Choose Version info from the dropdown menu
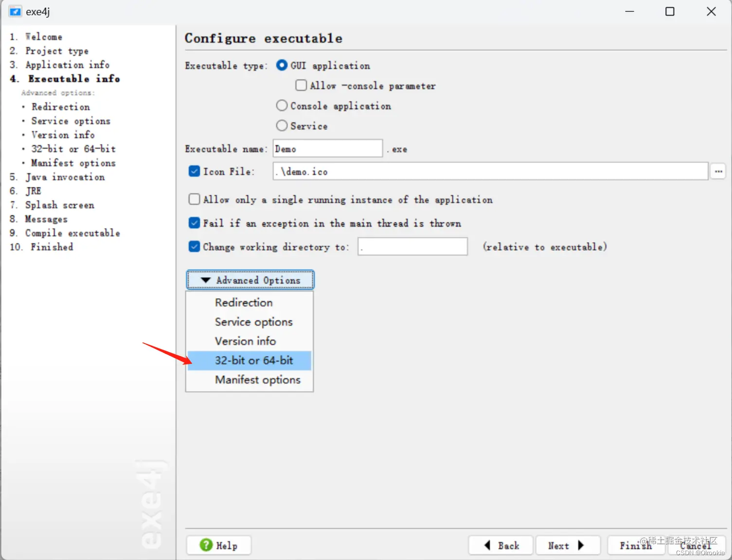The image size is (732, 560). coord(250,341)
